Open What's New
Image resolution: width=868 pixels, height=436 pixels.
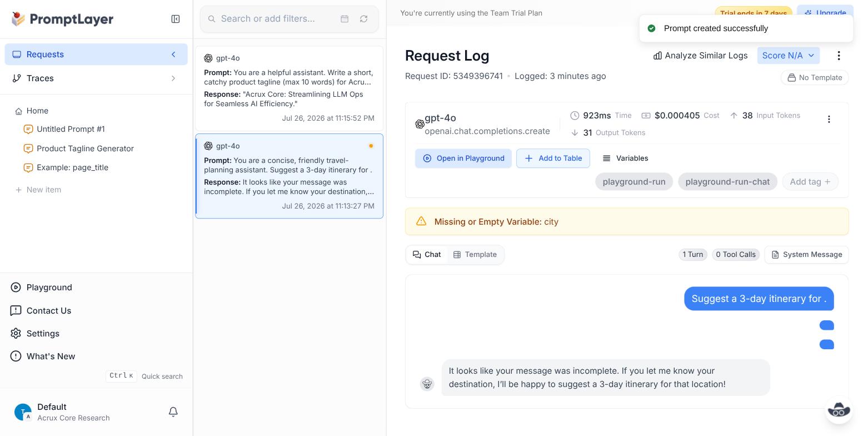[51, 356]
